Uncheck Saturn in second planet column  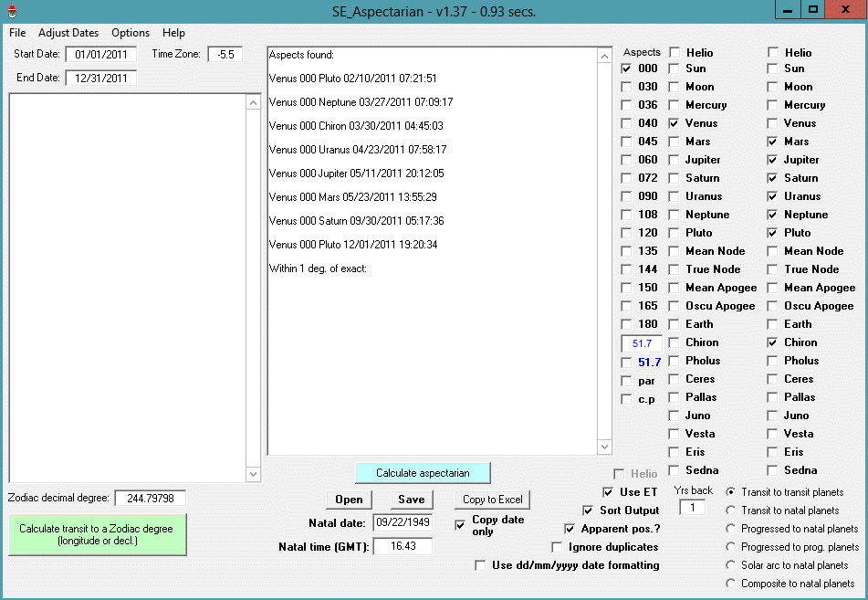pyautogui.click(x=772, y=178)
